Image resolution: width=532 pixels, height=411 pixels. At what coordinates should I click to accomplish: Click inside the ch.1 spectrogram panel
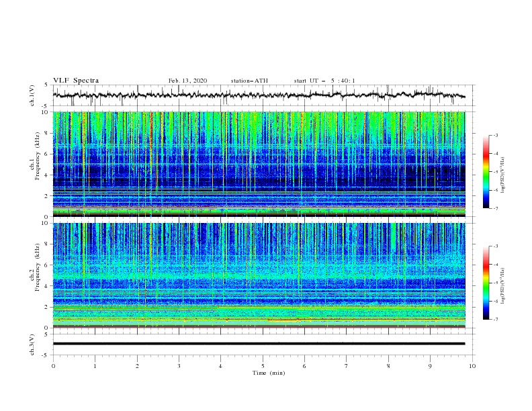point(259,164)
